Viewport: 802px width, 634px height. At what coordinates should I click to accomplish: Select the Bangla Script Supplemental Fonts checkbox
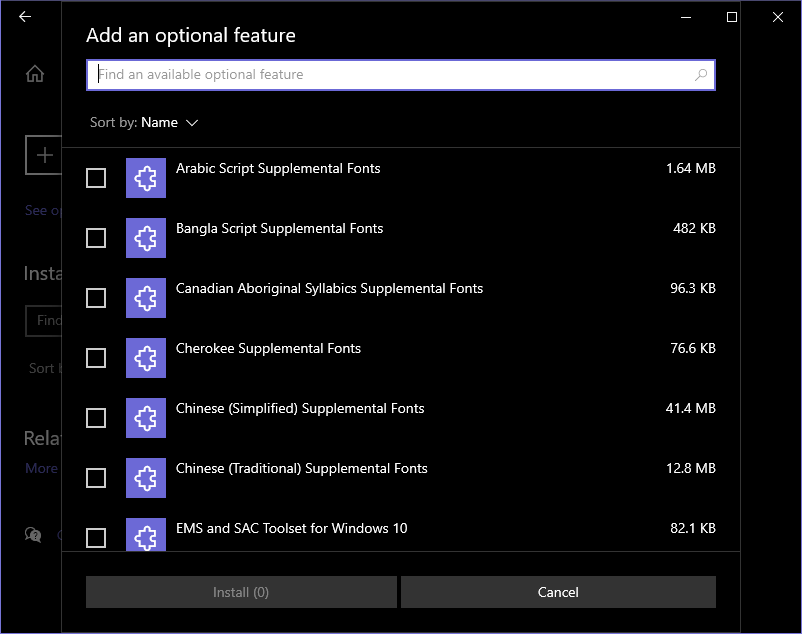click(96, 238)
